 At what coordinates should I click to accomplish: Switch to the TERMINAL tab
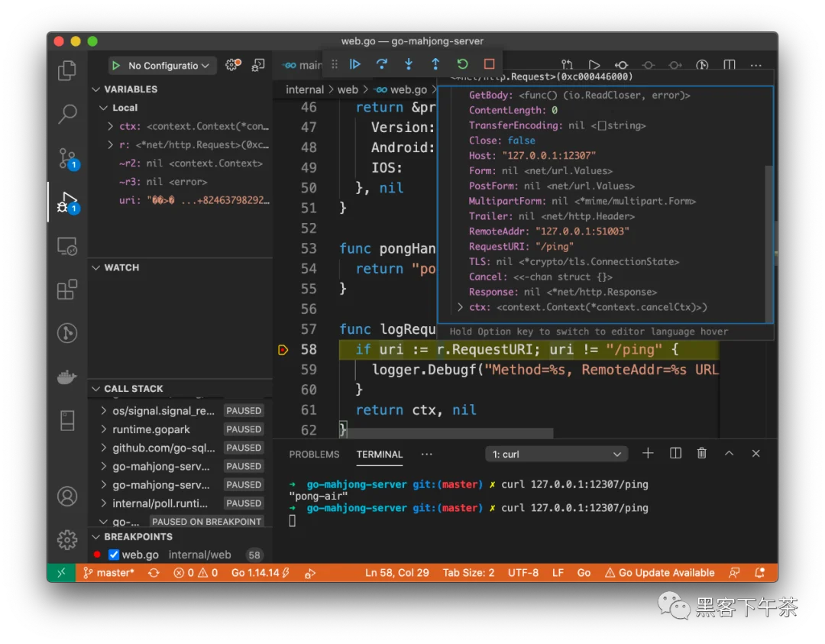380,454
